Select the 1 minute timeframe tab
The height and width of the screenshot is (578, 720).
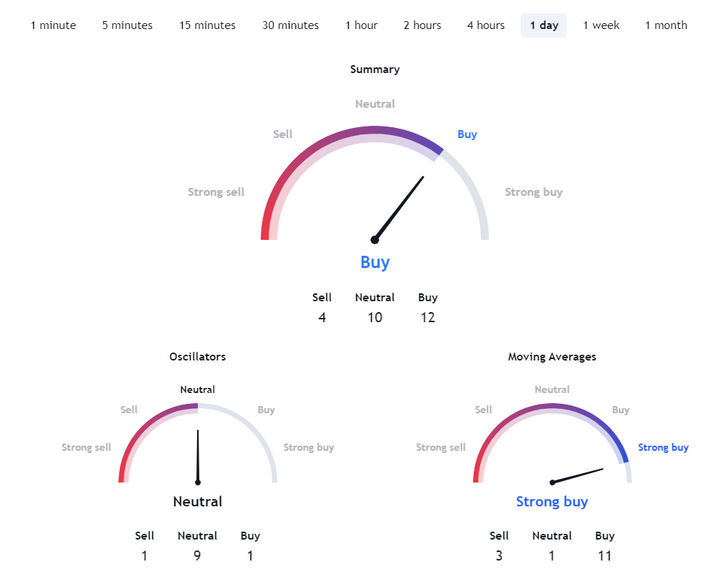pyautogui.click(x=53, y=25)
